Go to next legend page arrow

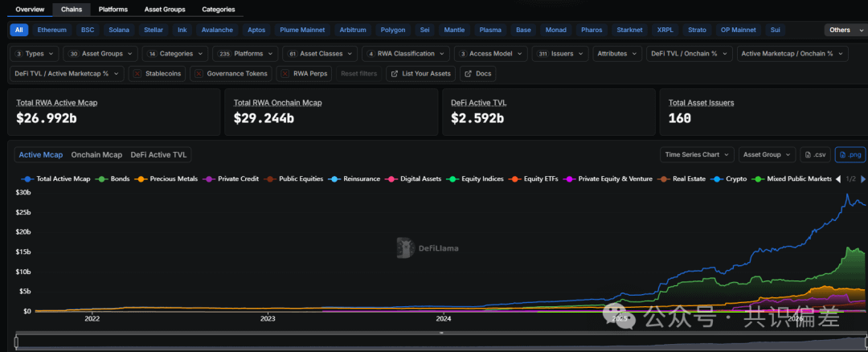[863, 179]
